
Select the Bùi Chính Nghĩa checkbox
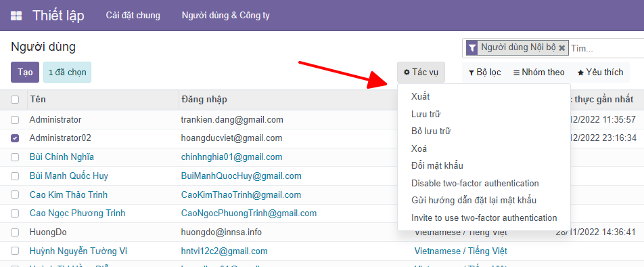(15, 157)
